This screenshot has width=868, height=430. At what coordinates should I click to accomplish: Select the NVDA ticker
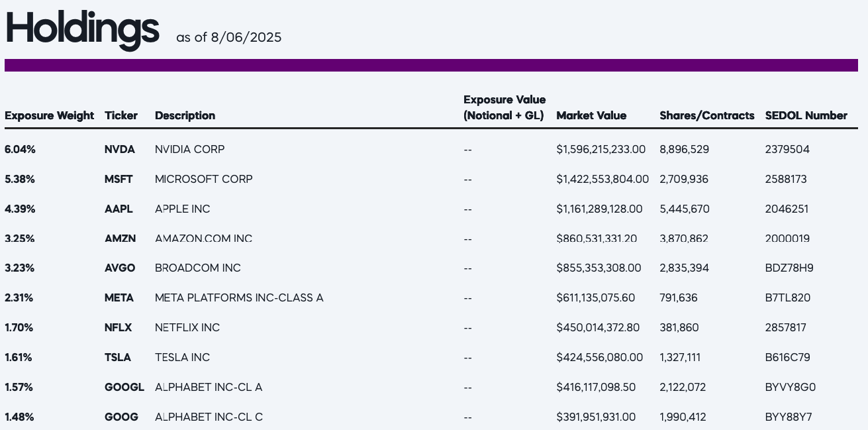point(120,149)
